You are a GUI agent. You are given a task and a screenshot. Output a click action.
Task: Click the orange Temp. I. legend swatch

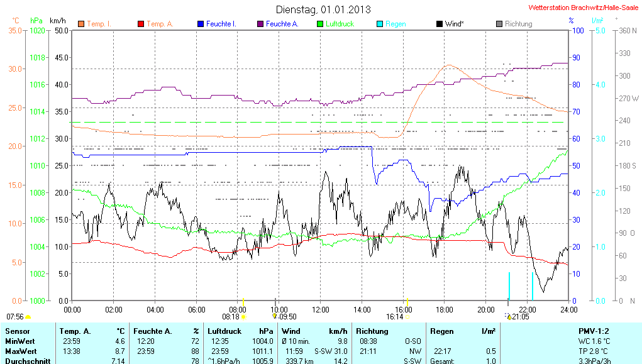[x=81, y=24]
